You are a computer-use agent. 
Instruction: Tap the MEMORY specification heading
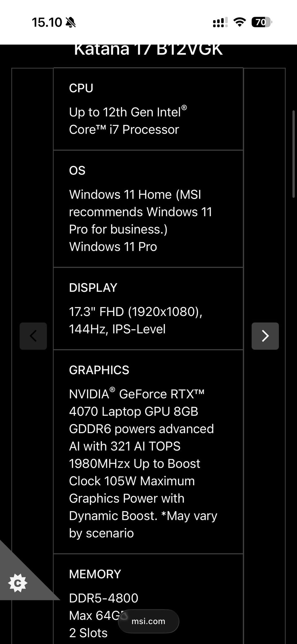click(x=95, y=574)
